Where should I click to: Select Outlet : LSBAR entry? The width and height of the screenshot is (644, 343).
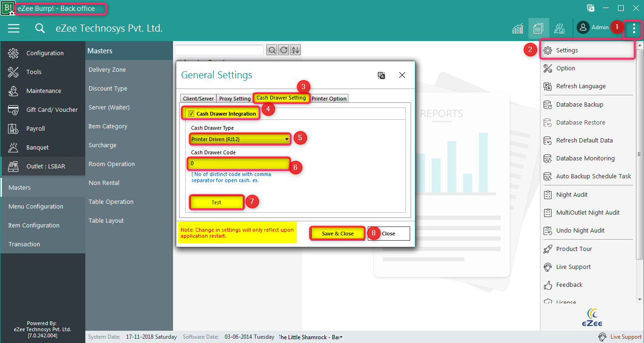click(43, 166)
